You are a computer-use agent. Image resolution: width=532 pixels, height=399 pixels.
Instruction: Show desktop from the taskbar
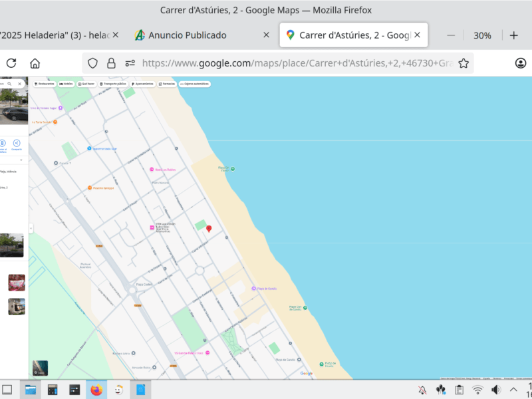[7, 390]
